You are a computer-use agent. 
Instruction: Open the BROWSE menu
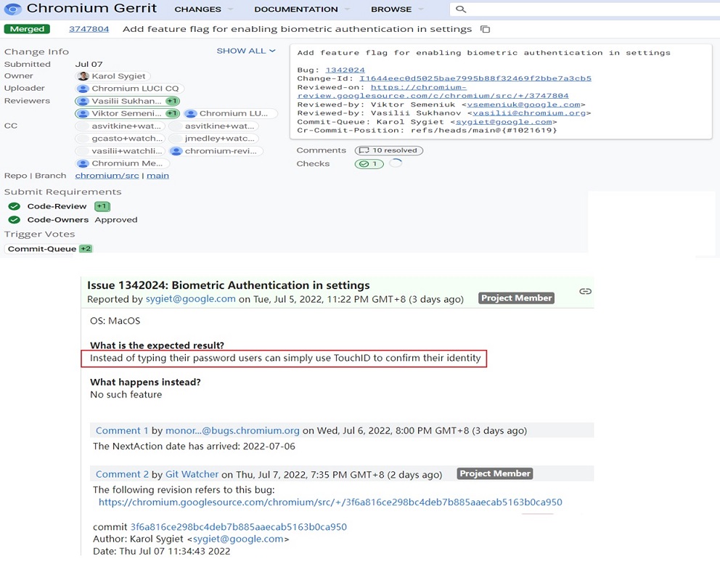(x=397, y=9)
